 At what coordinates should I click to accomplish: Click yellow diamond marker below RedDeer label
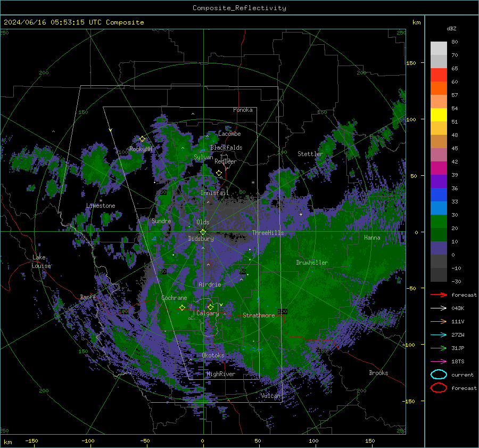pos(219,173)
